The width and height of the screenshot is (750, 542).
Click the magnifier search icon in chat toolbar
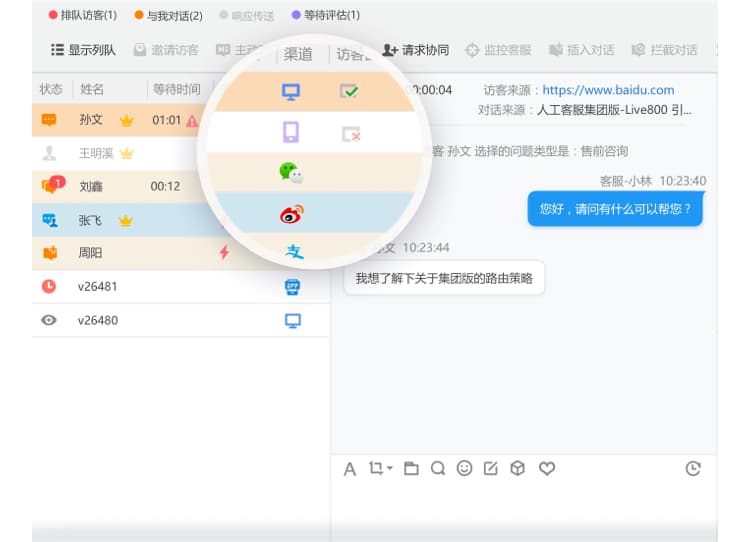(438, 468)
